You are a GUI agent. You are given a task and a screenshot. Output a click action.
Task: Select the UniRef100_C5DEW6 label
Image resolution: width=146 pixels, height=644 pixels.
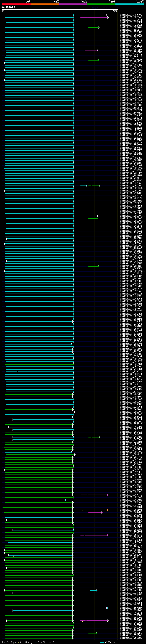coord(131,510)
